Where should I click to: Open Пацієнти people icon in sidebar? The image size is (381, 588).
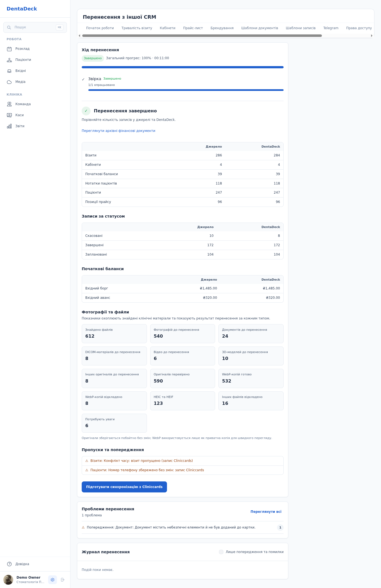coord(9,60)
